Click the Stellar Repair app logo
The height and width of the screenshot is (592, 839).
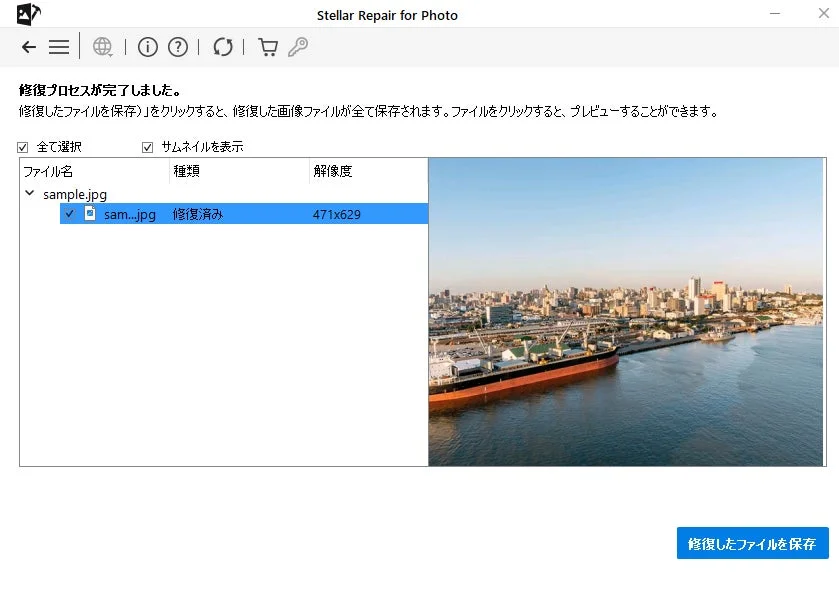[x=28, y=14]
